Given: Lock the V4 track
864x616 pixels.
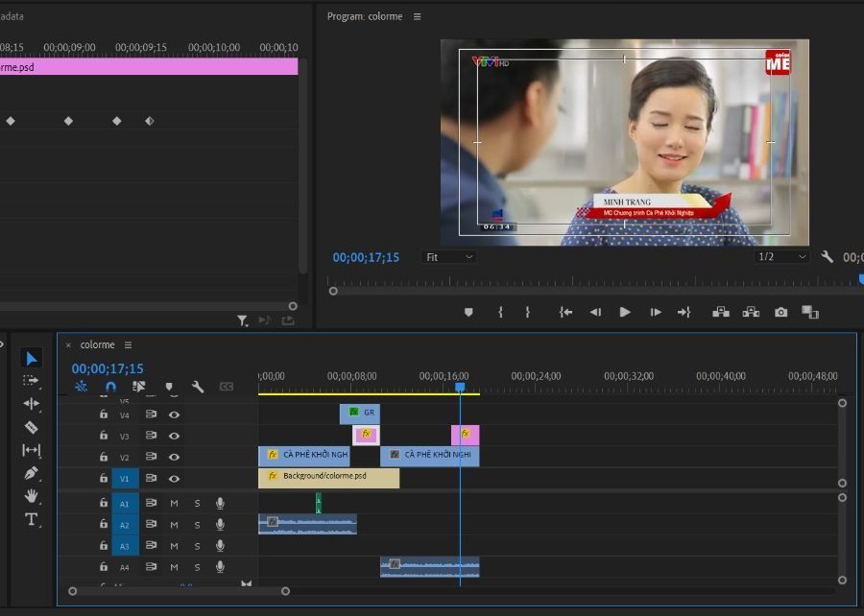Looking at the screenshot, I should [x=104, y=414].
